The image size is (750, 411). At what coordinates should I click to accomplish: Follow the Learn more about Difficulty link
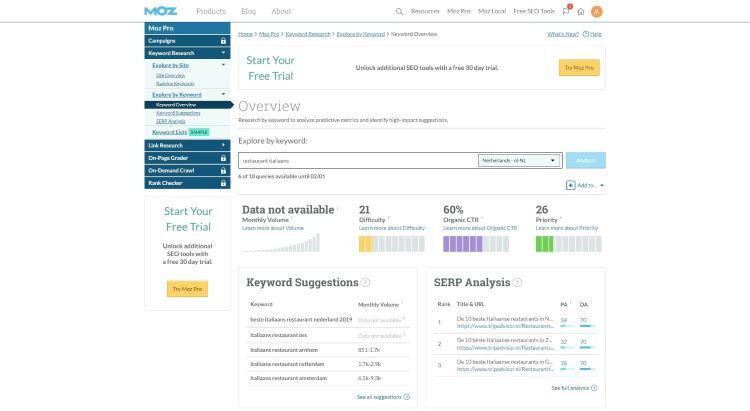392,228
